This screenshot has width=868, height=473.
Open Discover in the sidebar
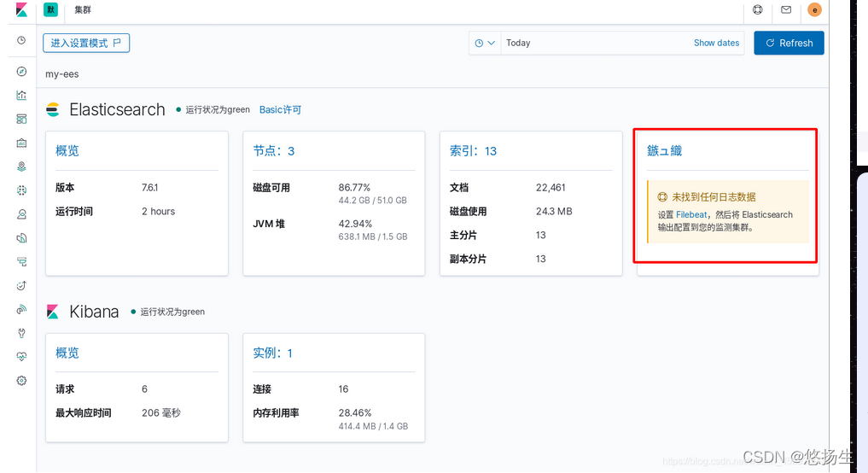[x=21, y=72]
